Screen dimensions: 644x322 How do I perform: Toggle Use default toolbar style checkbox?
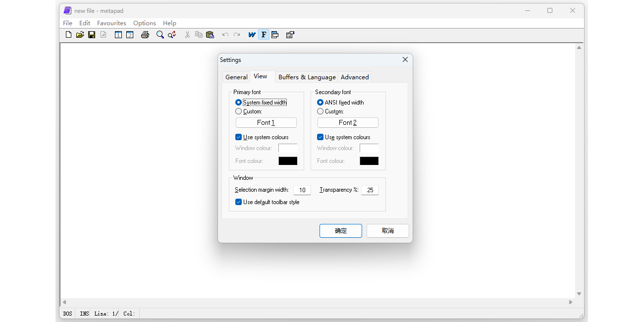(x=268, y=202)
